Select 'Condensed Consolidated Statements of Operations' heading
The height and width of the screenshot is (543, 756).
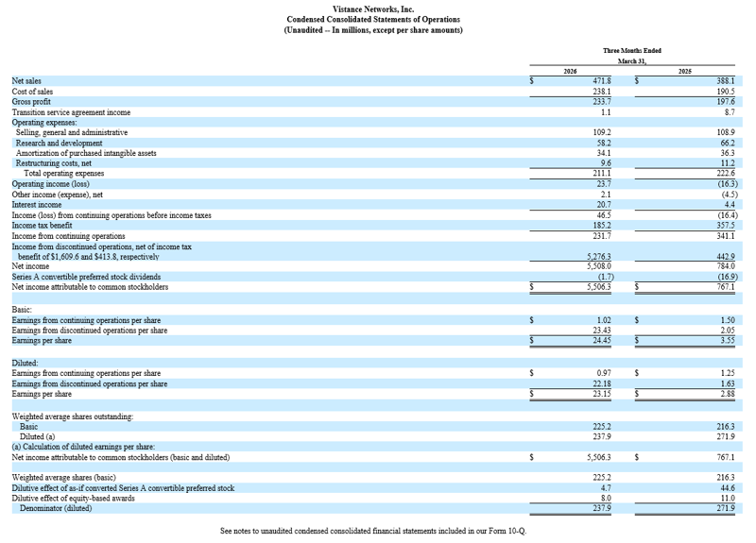coord(373,19)
